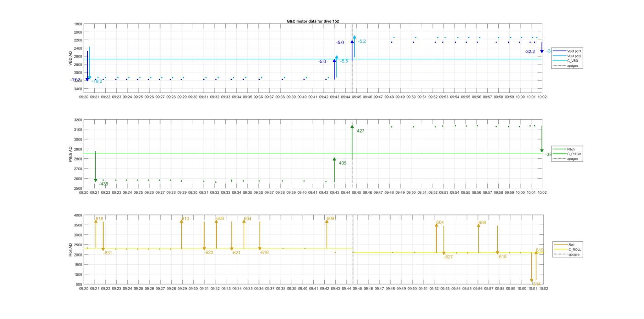Click the '-19.2' value label in VBD plot
The image size is (644, 319).
coord(97,81)
